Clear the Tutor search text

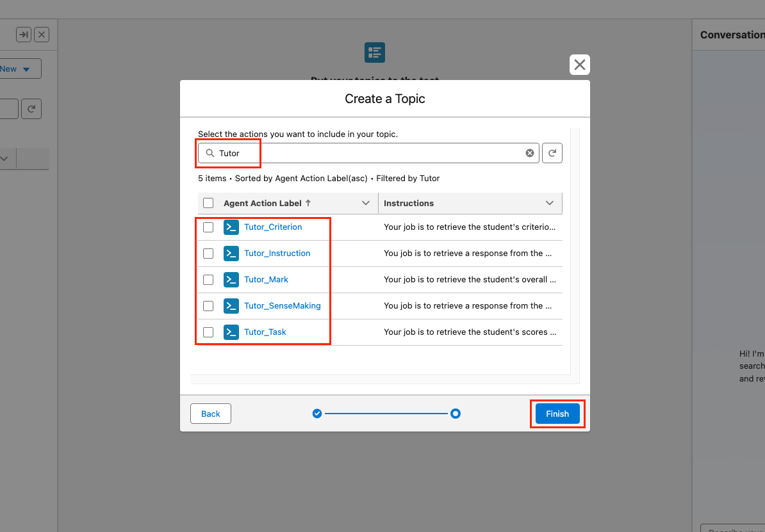tap(530, 153)
